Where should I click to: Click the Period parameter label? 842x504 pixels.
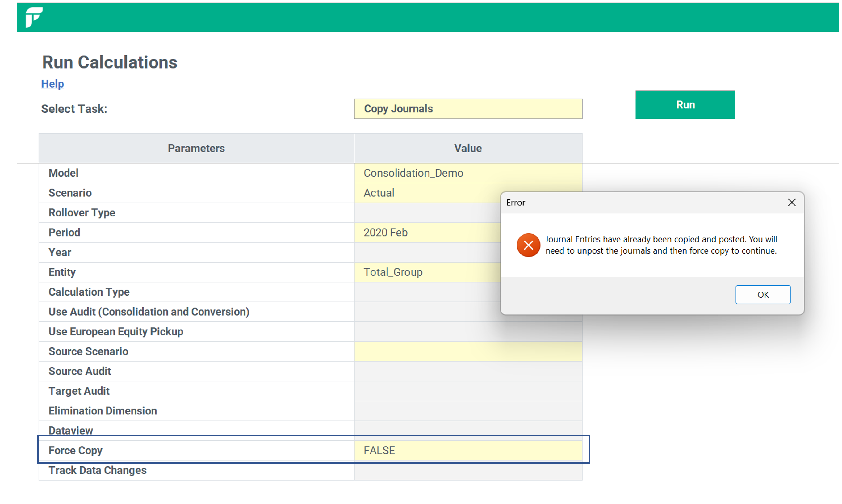pos(64,233)
